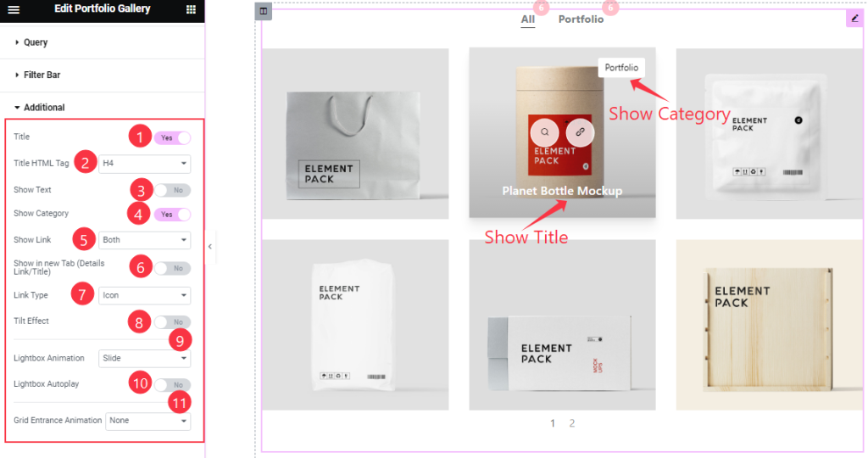
Task: Open the Link Type dropdown
Action: (144, 295)
